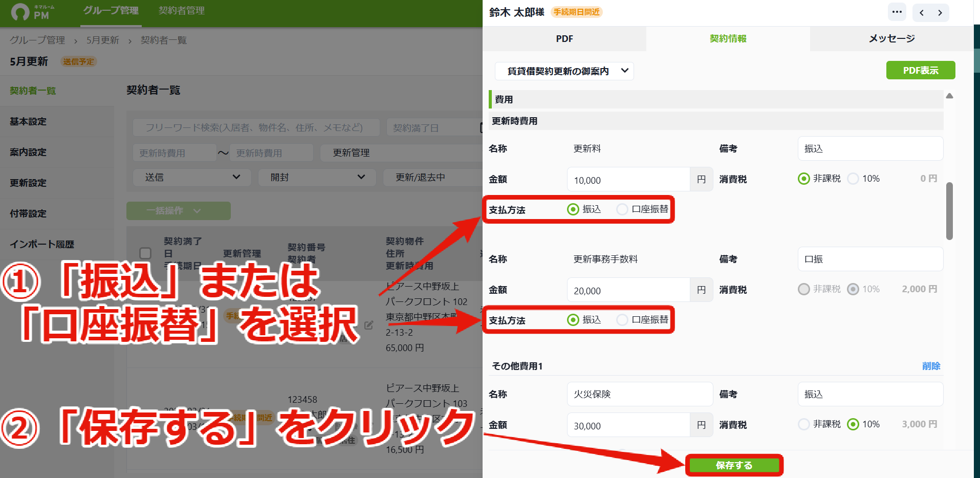980x478 pixels.
Task: Click the second 更新時費用 range field
Action: pos(271,153)
